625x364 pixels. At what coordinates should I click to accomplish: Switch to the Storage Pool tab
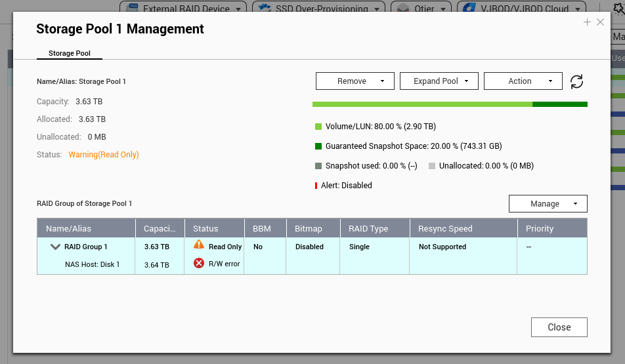click(70, 53)
